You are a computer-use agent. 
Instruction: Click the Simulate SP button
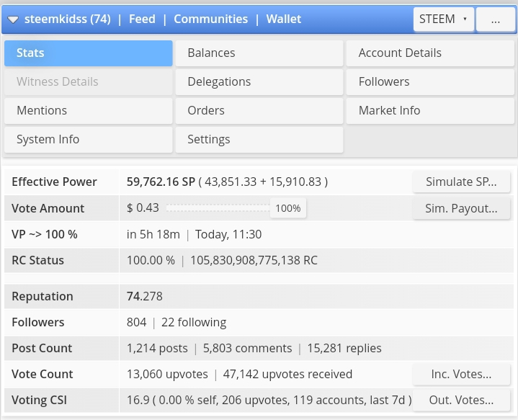(461, 182)
